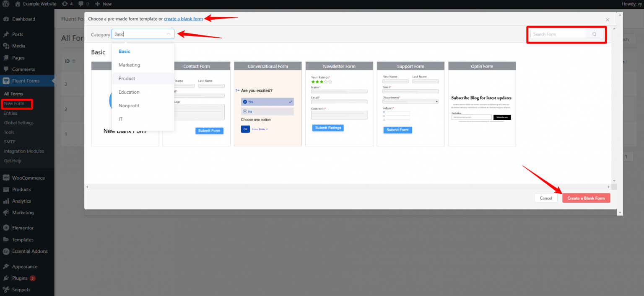
Task: Collapse the Category dropdown chevron
Action: pos(169,34)
